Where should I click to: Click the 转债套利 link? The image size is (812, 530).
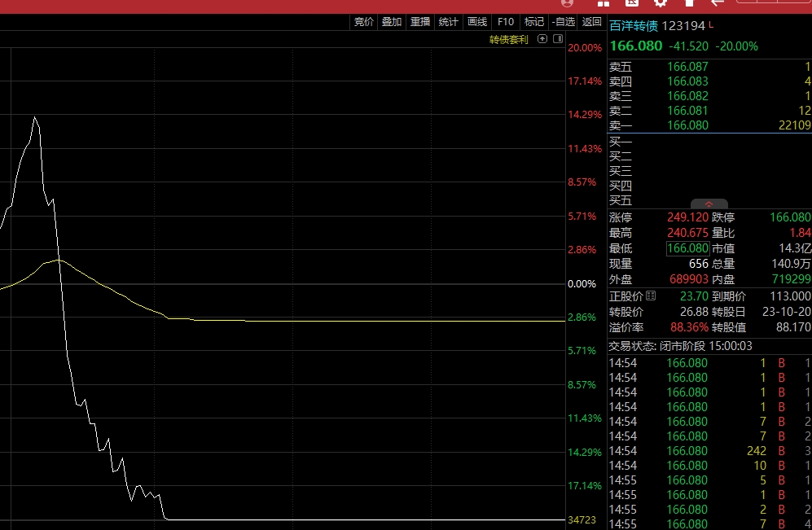pos(508,39)
